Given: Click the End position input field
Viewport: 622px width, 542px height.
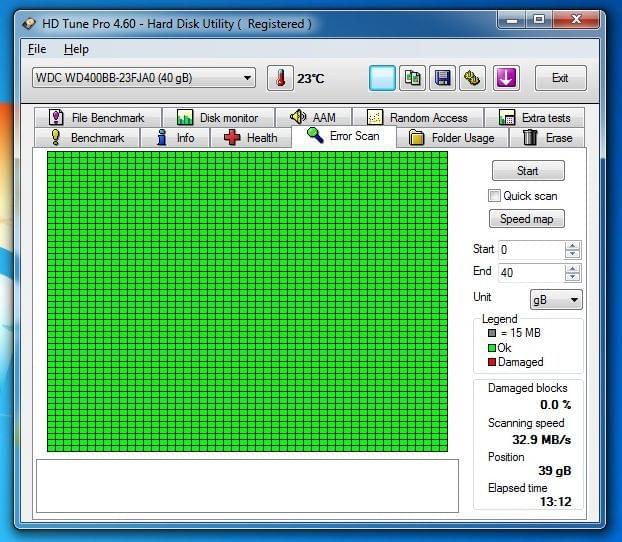Looking at the screenshot, I should [531, 273].
